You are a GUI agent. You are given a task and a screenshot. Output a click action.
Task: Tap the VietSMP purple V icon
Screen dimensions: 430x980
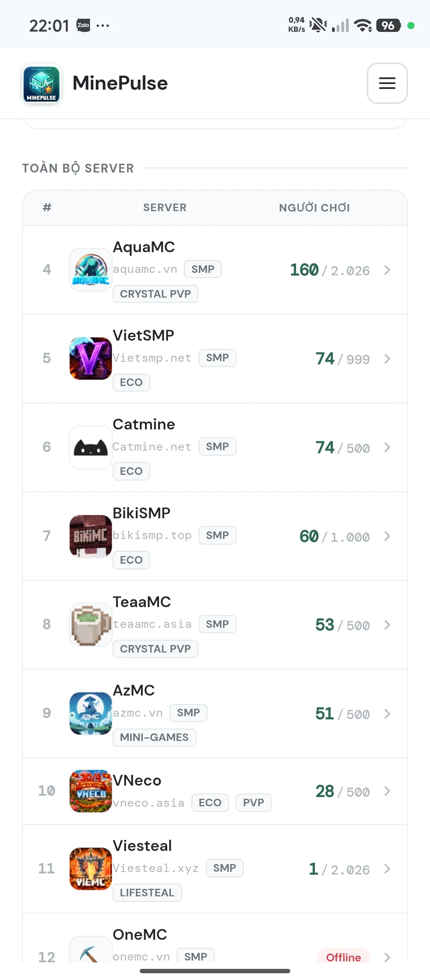click(x=91, y=359)
